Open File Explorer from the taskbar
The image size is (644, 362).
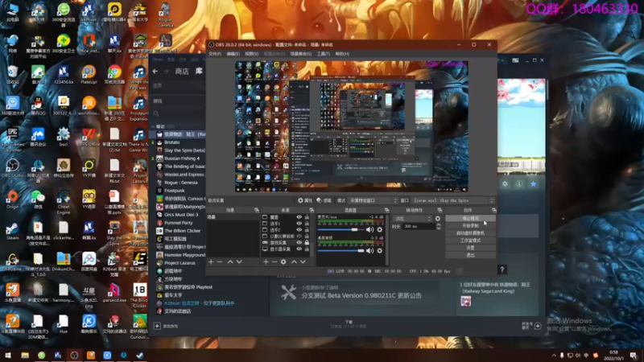point(25,356)
